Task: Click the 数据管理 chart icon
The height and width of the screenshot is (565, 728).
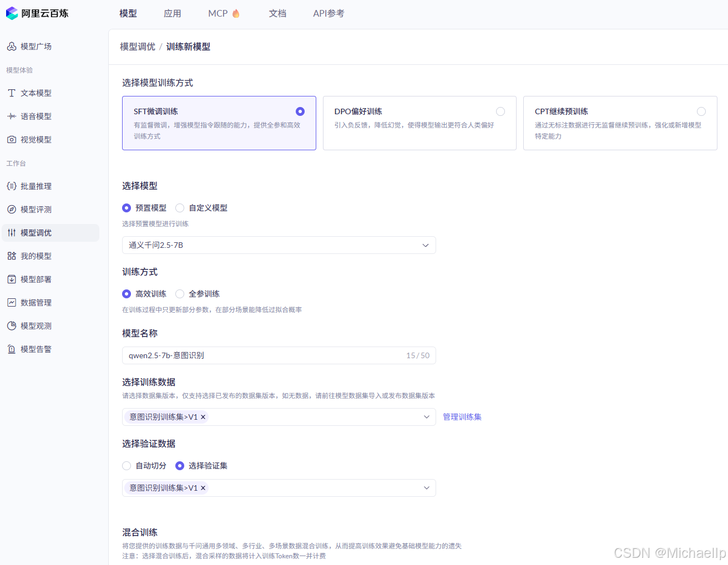Action: [12, 303]
